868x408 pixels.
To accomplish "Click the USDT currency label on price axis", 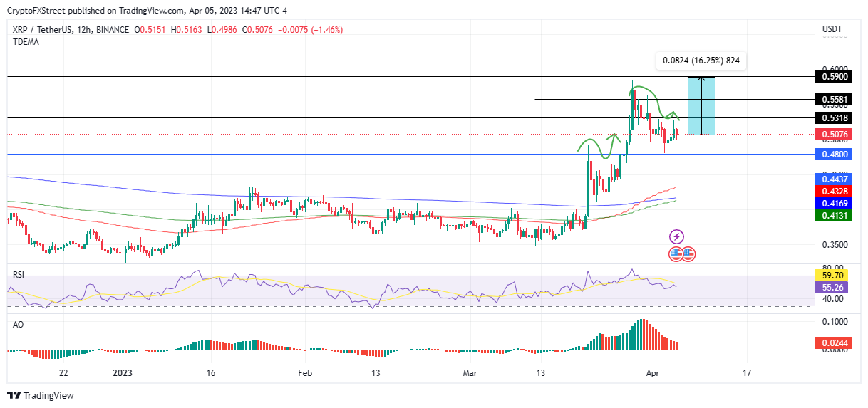I will [832, 29].
